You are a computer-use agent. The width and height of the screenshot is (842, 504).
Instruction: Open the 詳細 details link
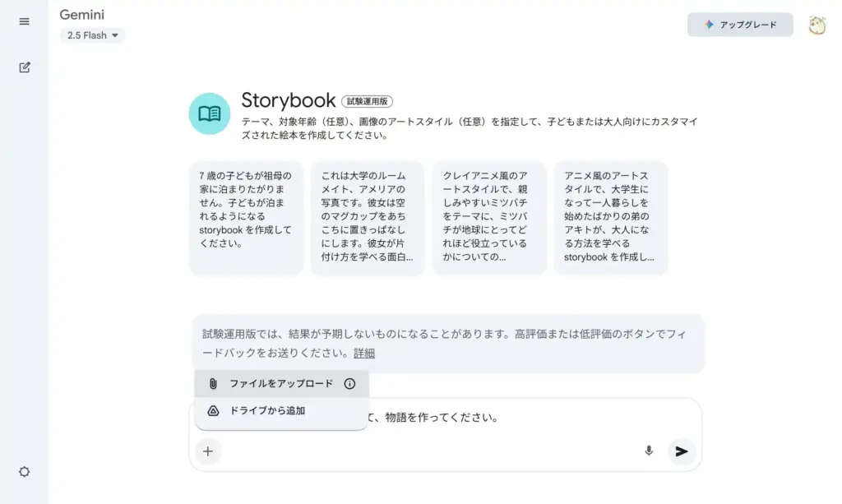(364, 354)
